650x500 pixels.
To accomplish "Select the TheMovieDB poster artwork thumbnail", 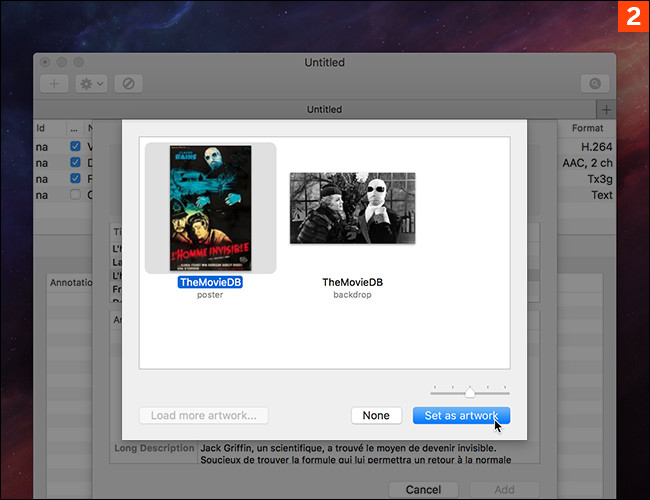I will (210, 208).
